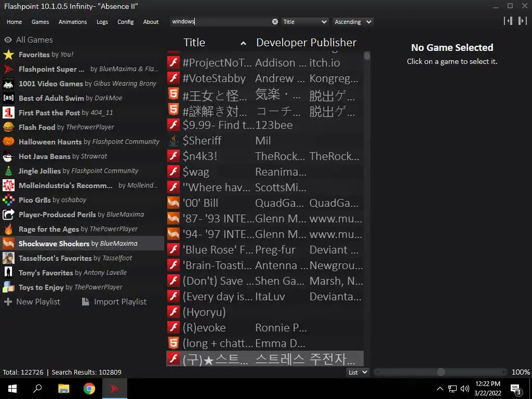Open the Config tab

126,22
